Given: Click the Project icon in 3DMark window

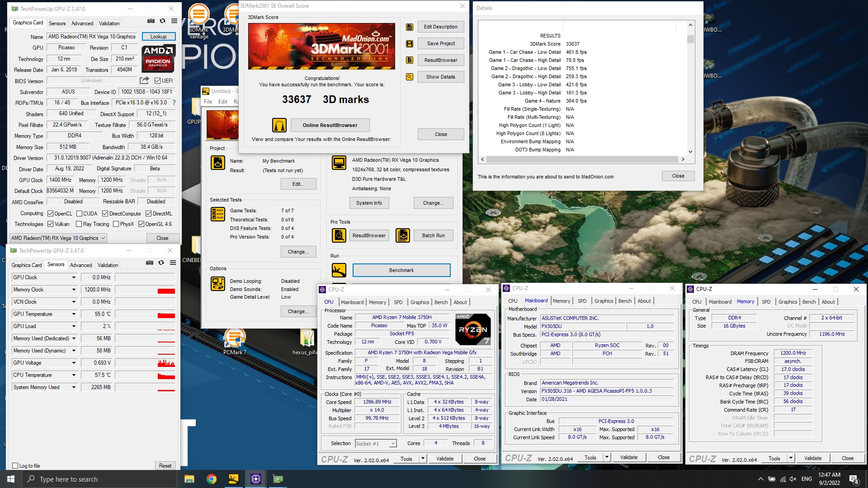Looking at the screenshot, I should pyautogui.click(x=218, y=163).
